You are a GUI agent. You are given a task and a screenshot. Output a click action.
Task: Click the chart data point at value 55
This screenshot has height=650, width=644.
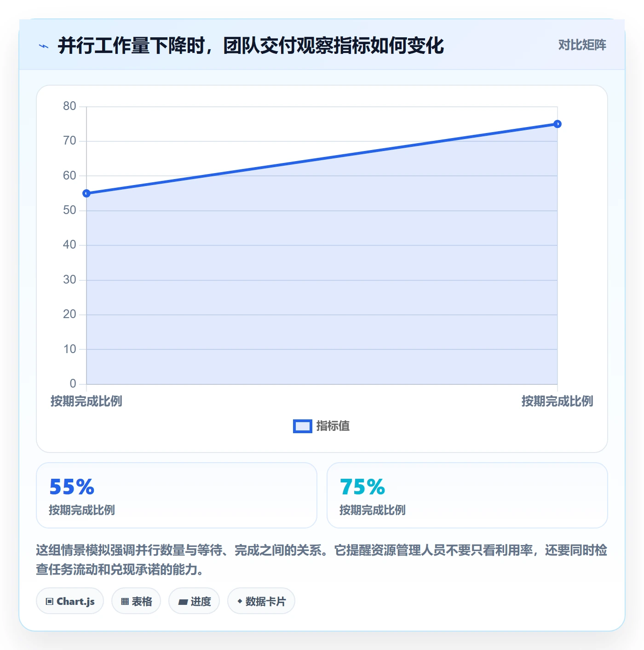(x=86, y=193)
